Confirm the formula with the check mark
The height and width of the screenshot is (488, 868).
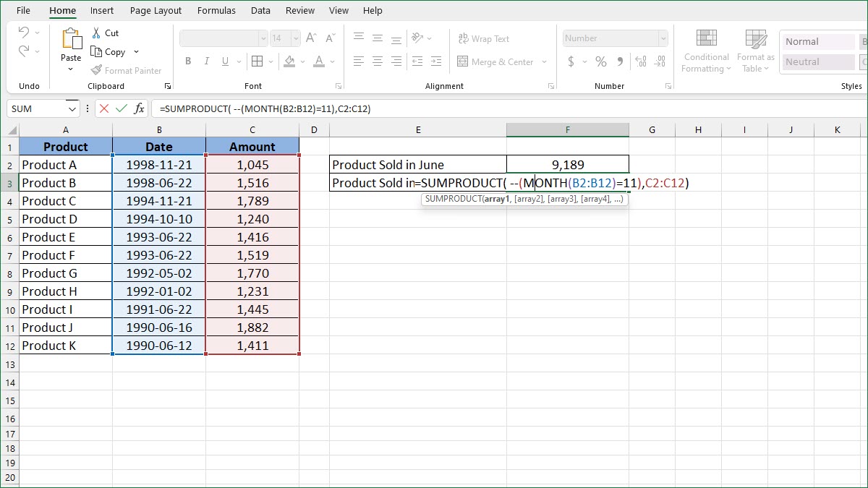click(x=120, y=108)
